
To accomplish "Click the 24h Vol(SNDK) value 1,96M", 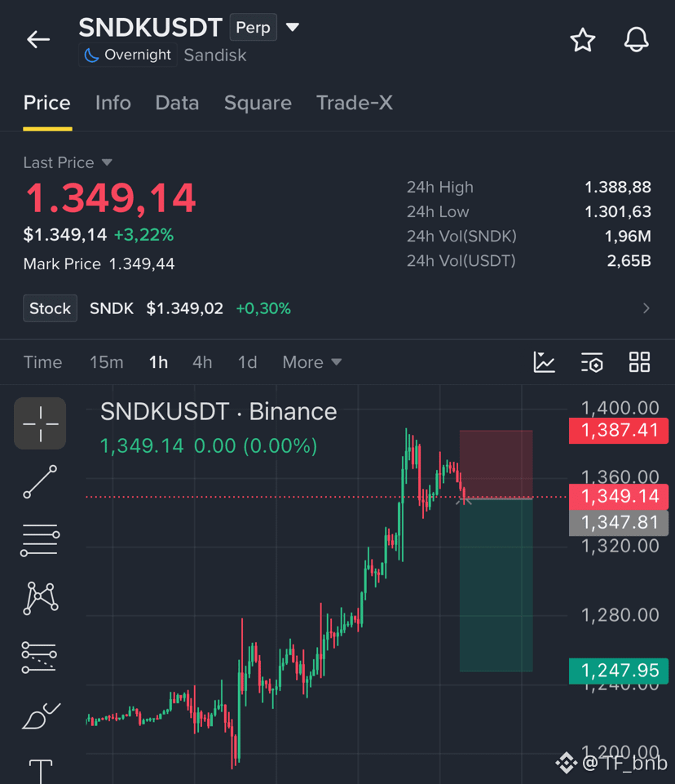I will click(x=628, y=236).
